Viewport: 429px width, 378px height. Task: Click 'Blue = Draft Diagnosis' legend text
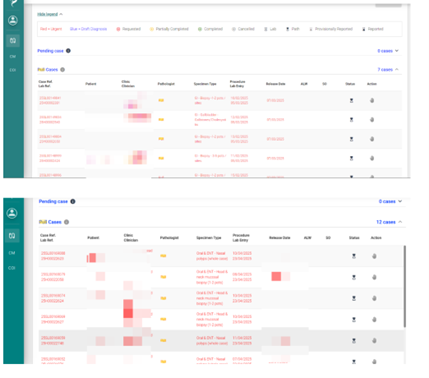[88, 29]
